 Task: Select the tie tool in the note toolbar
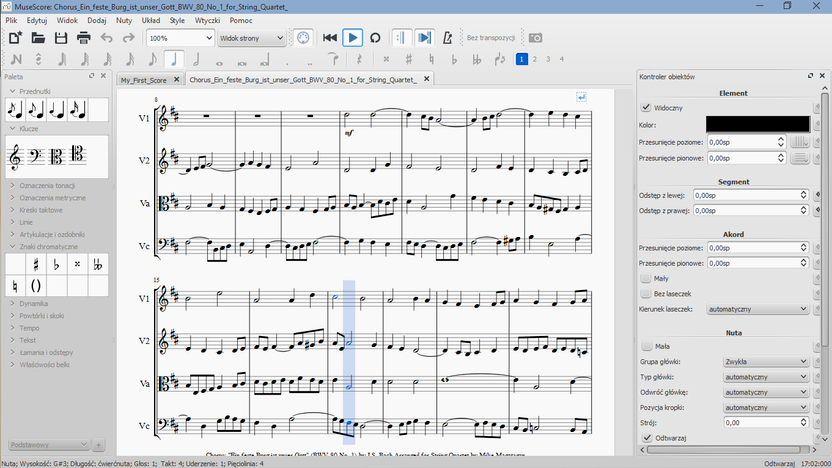coord(333,59)
